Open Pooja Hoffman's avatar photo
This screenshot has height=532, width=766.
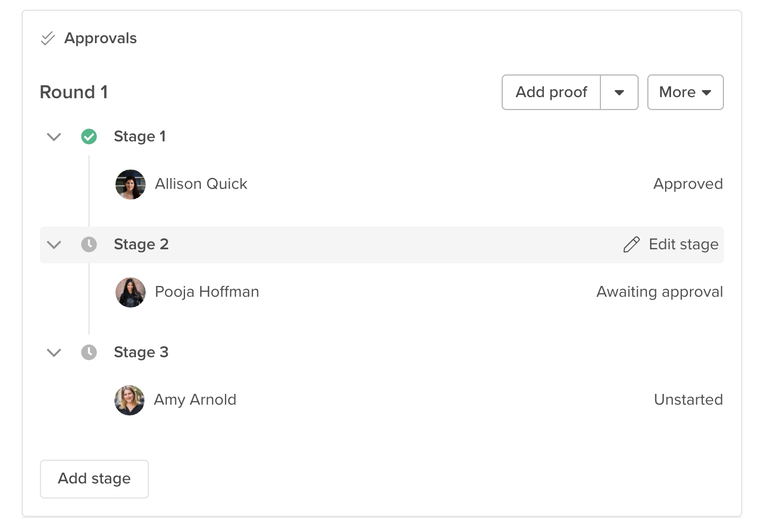point(131,292)
